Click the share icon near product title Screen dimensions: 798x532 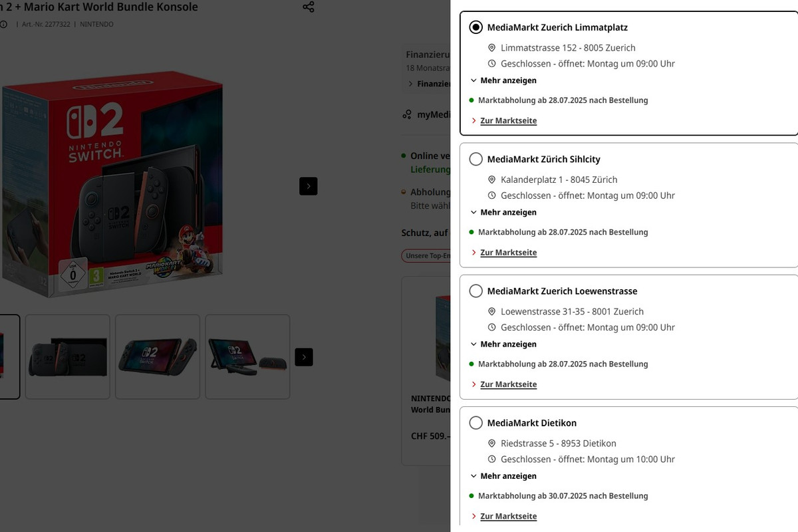[309, 7]
